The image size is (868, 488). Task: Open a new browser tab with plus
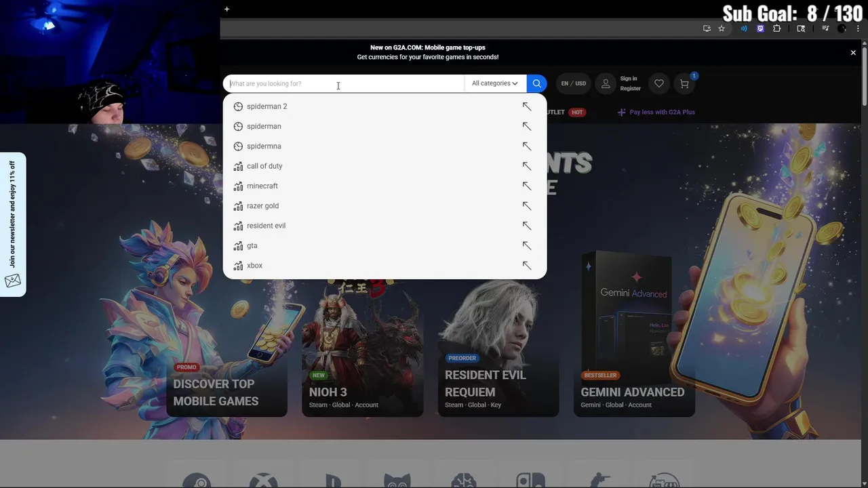[x=226, y=9]
